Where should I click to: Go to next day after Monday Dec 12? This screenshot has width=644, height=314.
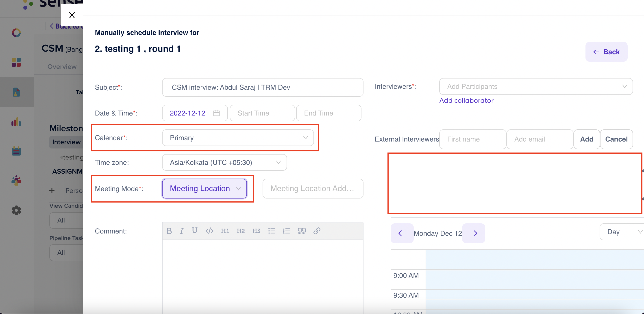pyautogui.click(x=474, y=233)
